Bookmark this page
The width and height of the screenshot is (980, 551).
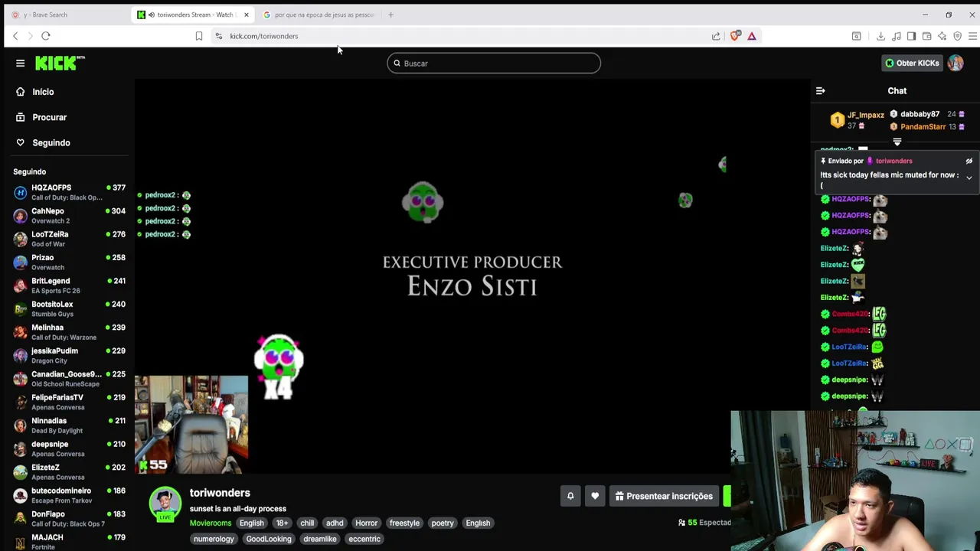click(x=198, y=36)
